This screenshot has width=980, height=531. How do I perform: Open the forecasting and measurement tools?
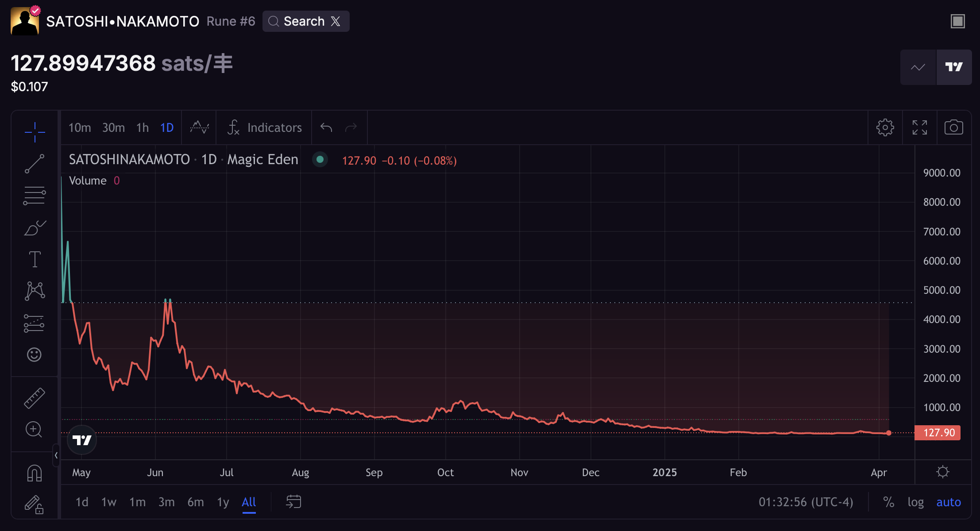35,323
